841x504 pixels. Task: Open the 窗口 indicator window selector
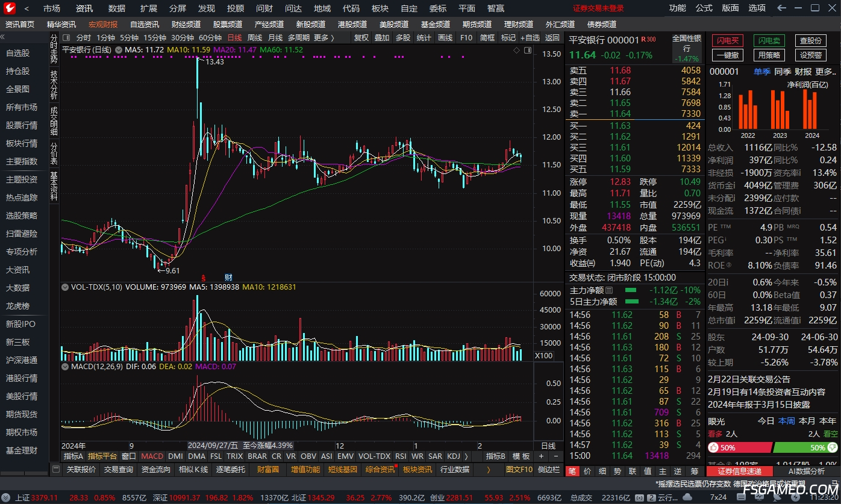point(129,456)
